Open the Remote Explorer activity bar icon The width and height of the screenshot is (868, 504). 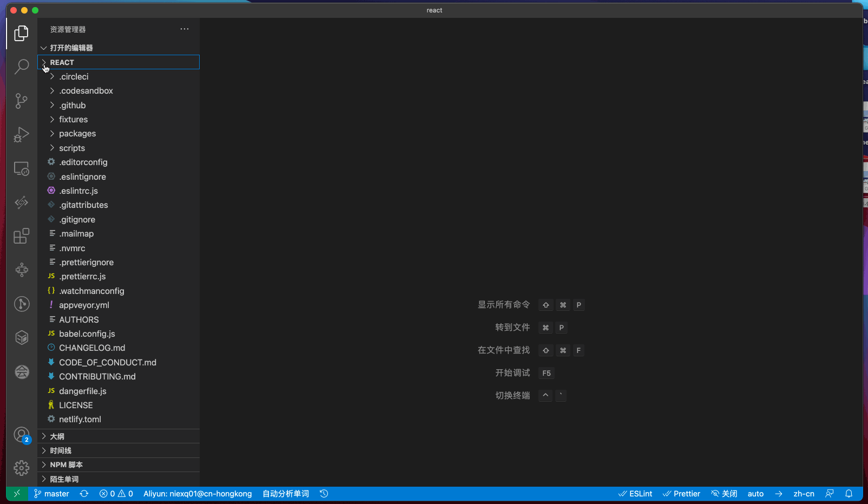pos(21,169)
